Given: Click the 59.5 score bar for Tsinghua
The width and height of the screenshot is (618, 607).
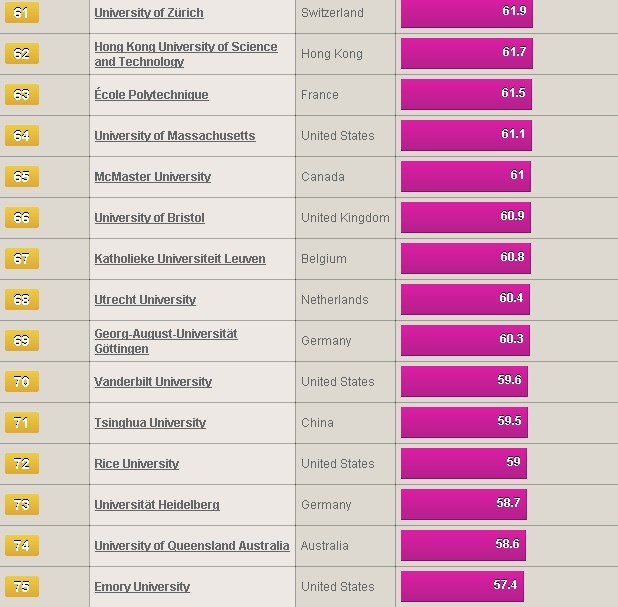Looking at the screenshot, I should (464, 422).
